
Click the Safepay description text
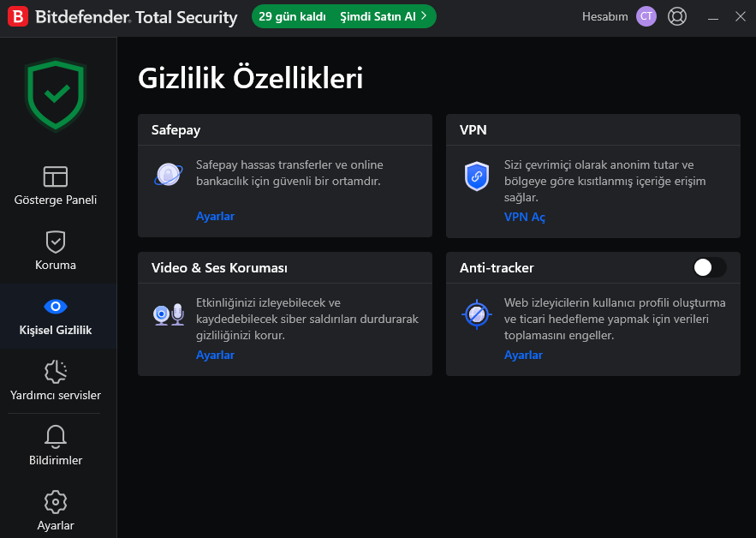pos(289,173)
